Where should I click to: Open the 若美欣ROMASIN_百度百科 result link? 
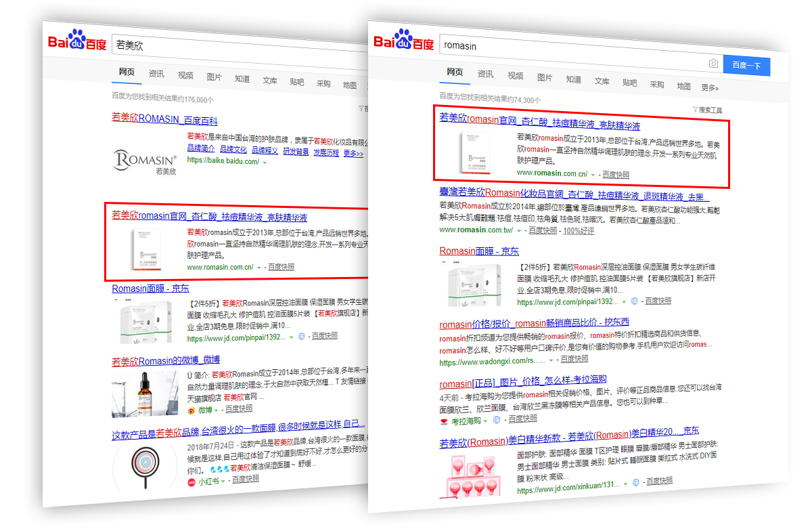[x=164, y=120]
